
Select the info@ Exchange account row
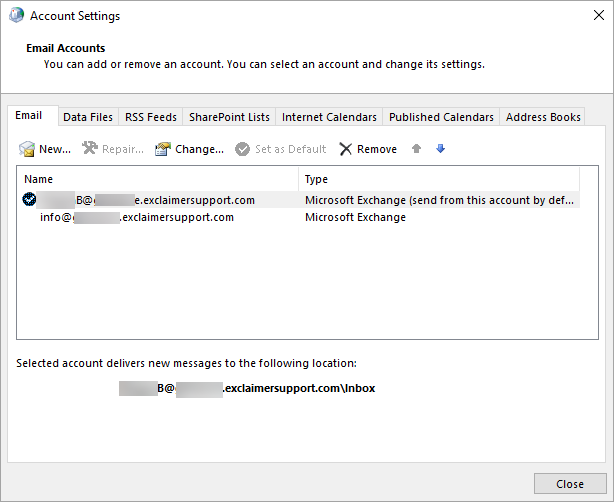tap(137, 217)
